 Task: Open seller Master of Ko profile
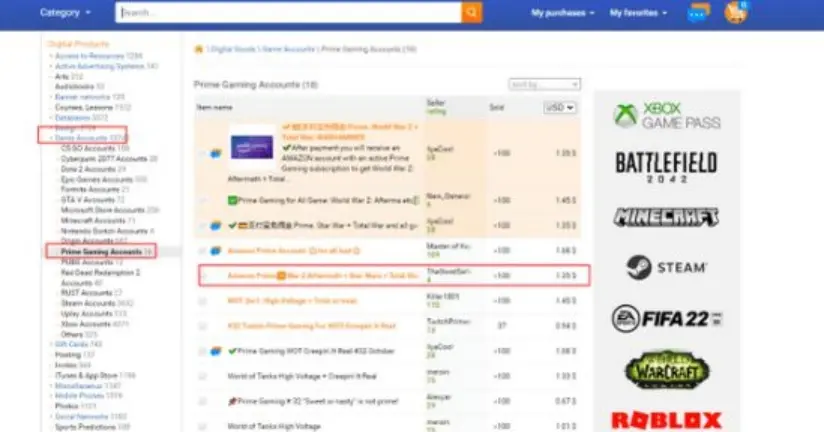[x=448, y=246]
